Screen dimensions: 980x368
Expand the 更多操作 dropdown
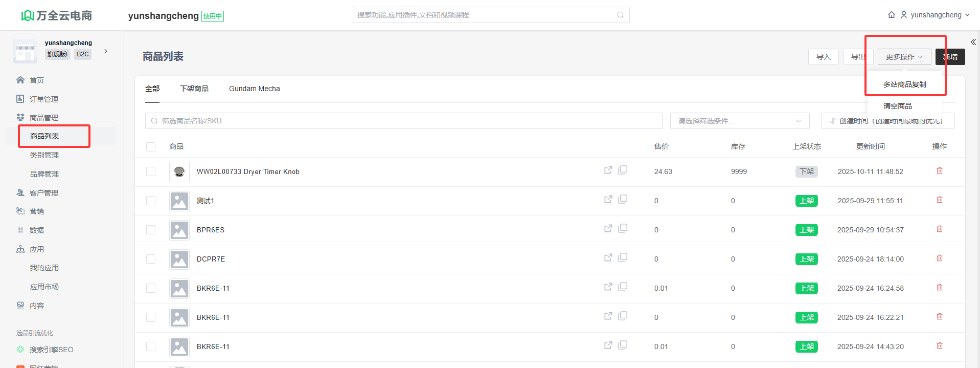904,57
